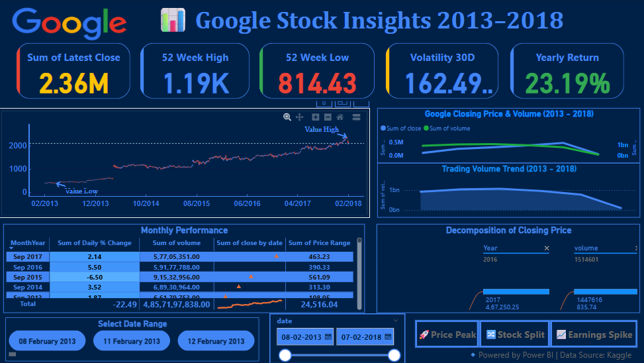This screenshot has height=363, width=644.
Task: Click the total volume 4,85,71,97,838.00
Action: (x=177, y=305)
